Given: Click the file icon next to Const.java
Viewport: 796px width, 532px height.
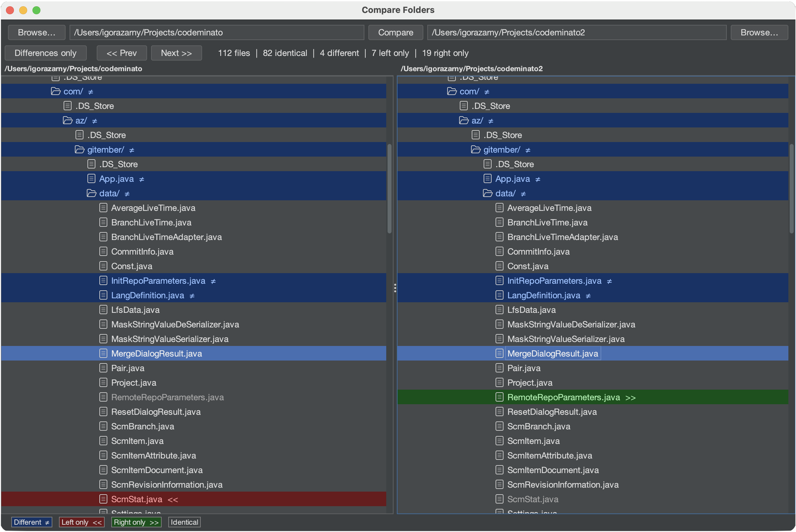Looking at the screenshot, I should coord(103,266).
